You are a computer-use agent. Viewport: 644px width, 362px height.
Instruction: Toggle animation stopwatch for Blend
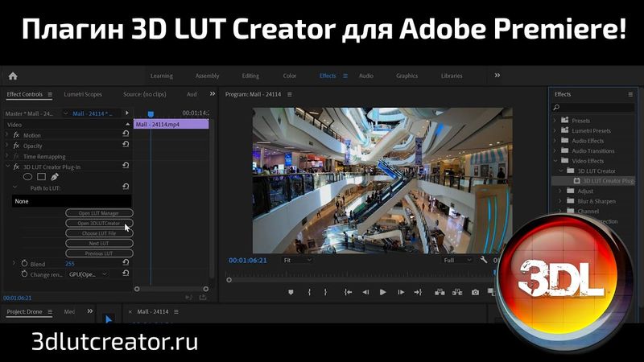point(24,263)
